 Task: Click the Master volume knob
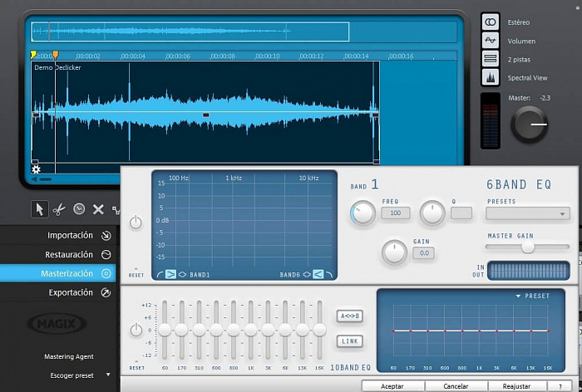(530, 125)
